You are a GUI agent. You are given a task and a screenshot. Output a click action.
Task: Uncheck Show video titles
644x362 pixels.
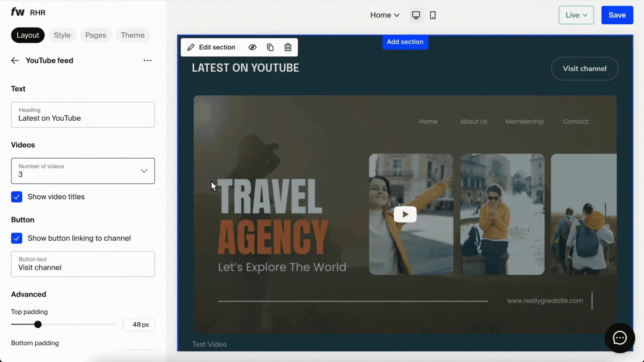[17, 197]
